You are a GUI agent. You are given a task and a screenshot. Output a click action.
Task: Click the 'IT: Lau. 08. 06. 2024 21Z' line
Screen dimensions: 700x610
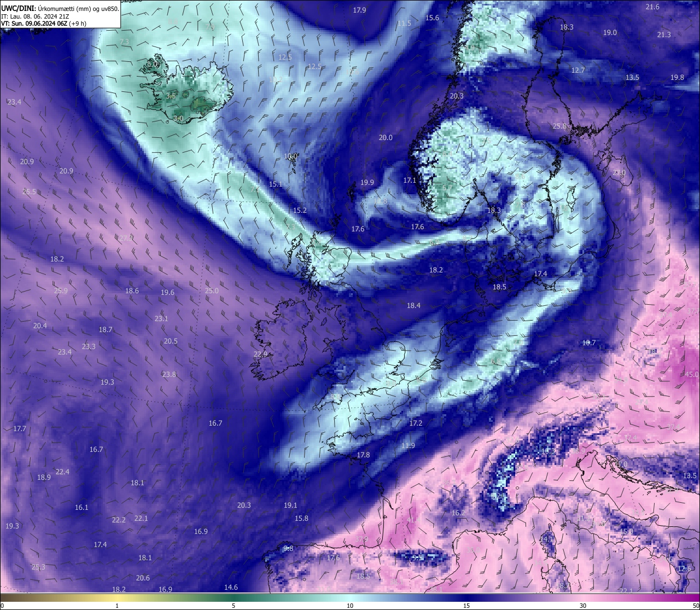tap(35, 16)
